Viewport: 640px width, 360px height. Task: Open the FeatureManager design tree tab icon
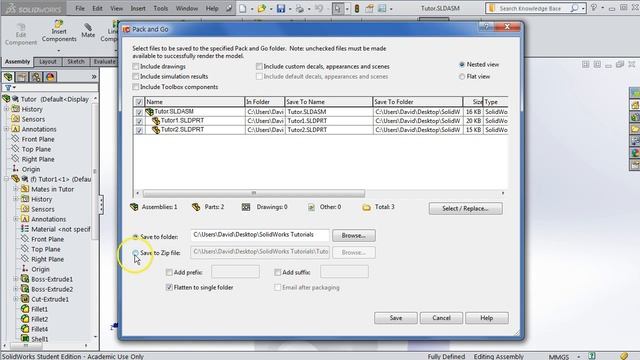coord(8,77)
